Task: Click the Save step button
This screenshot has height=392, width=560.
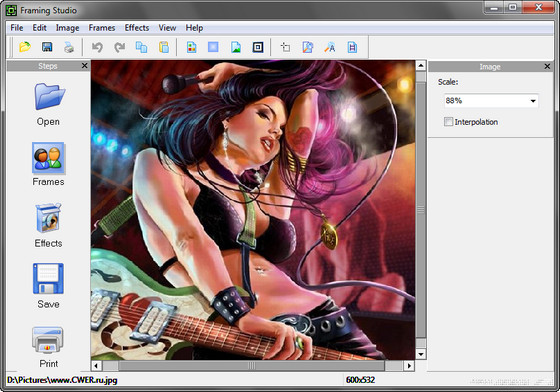Action: (48, 286)
